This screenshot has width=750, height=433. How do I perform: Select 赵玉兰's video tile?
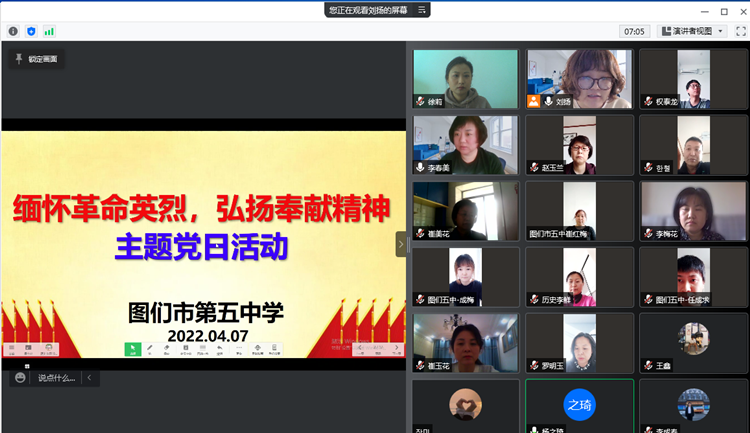[x=579, y=145]
